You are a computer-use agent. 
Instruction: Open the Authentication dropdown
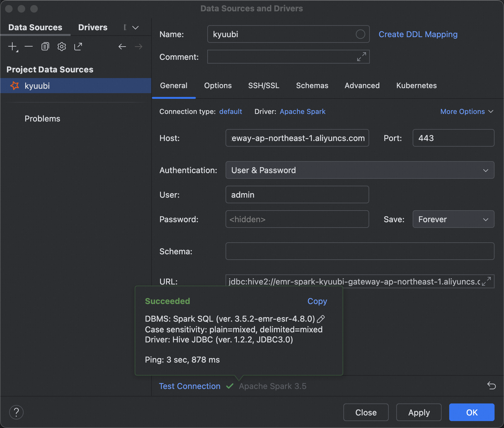360,170
